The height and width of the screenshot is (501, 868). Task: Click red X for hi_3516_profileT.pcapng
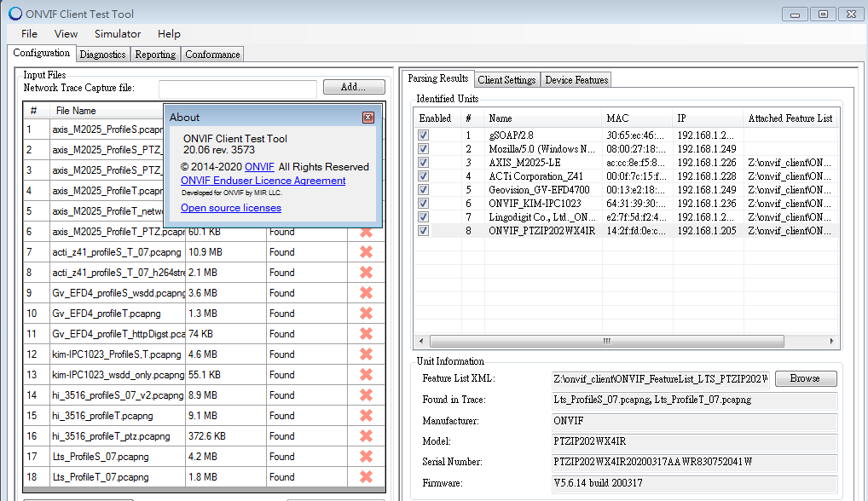tap(367, 416)
